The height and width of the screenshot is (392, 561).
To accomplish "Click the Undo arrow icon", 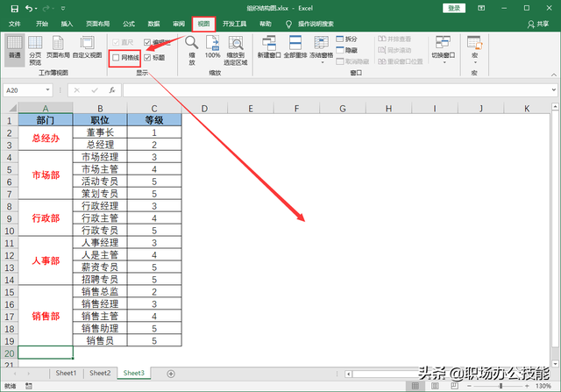I will point(29,8).
